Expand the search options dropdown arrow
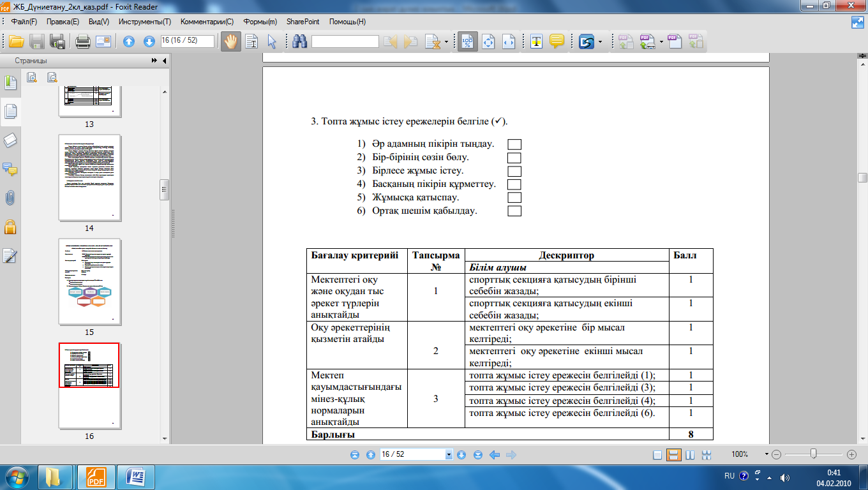868x490 pixels. [446, 42]
